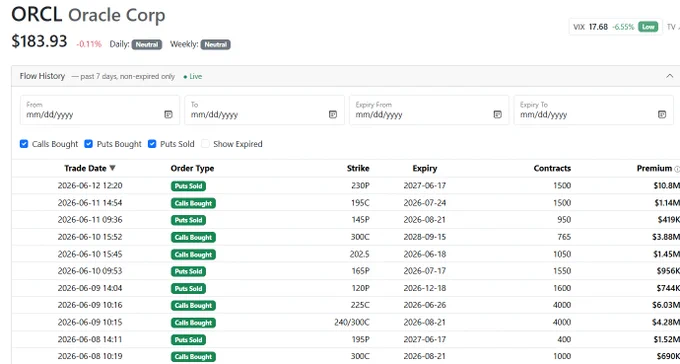Click the 1550 contracts cell

562,271
